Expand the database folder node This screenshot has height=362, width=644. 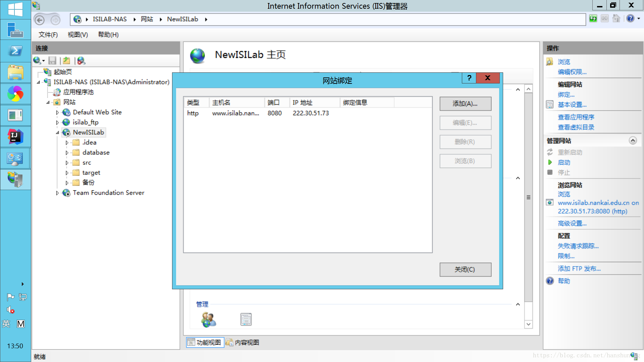pos(67,153)
